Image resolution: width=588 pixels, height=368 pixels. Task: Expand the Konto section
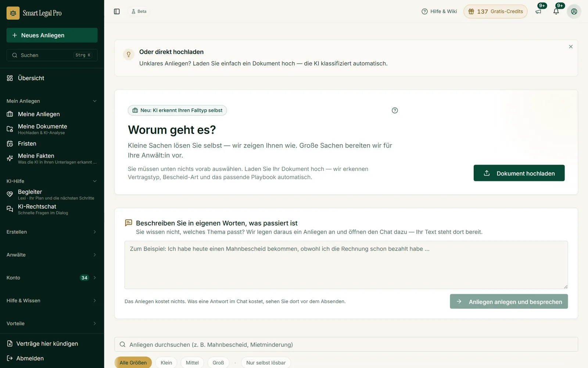52,278
